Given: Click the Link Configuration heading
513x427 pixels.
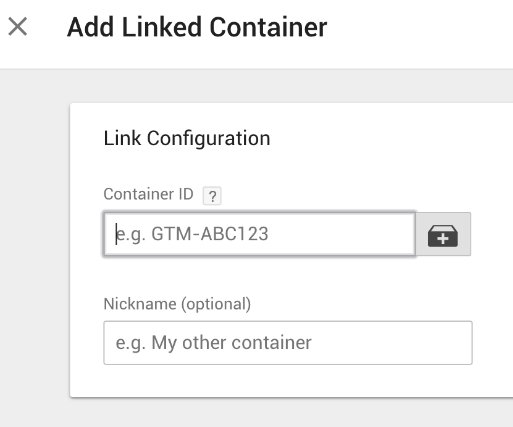Looking at the screenshot, I should 187,138.
